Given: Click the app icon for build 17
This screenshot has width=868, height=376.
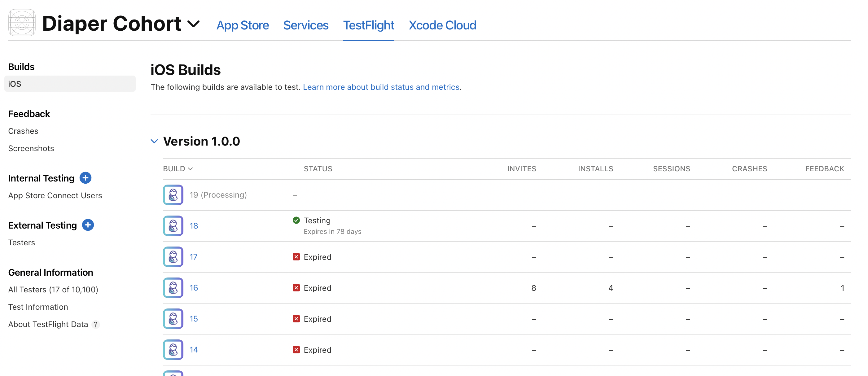Looking at the screenshot, I should point(173,257).
